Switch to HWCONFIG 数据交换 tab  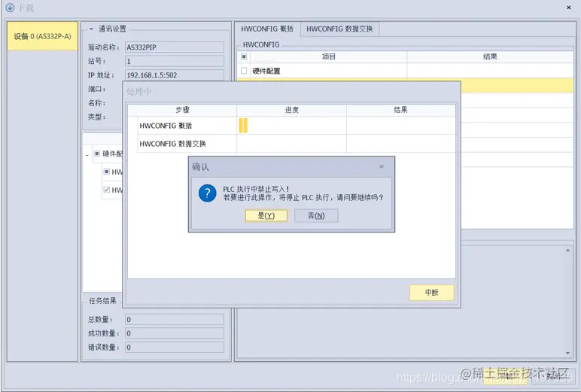[x=339, y=29]
